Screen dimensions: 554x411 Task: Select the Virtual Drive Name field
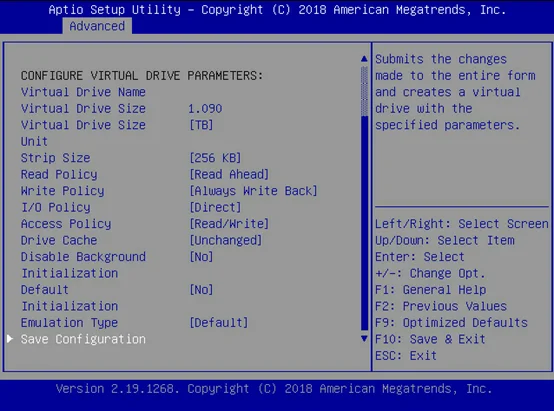(83, 92)
